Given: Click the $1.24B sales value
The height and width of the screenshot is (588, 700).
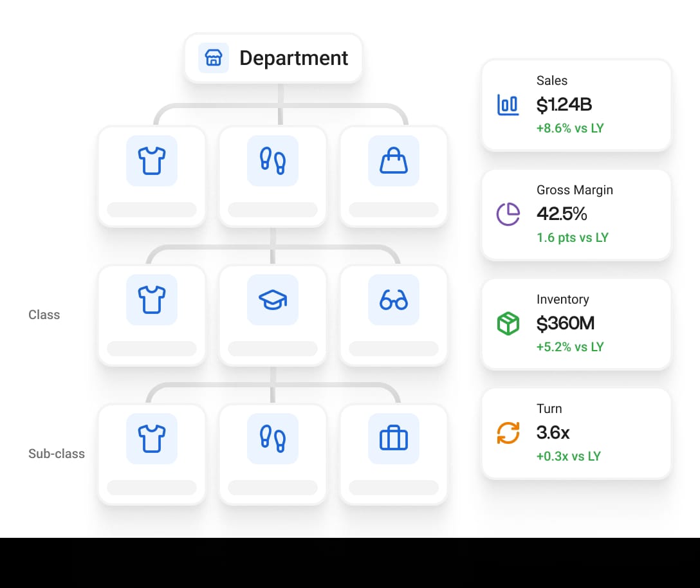Looking at the screenshot, I should (x=564, y=104).
